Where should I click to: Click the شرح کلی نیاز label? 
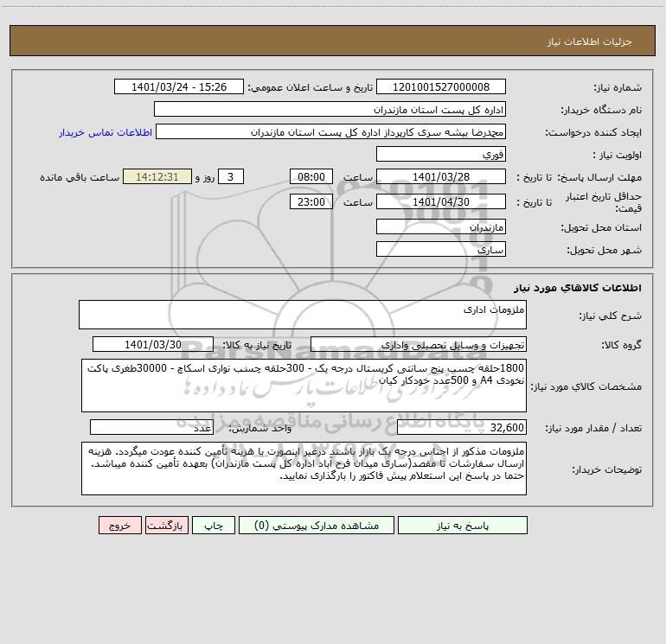click(x=611, y=316)
